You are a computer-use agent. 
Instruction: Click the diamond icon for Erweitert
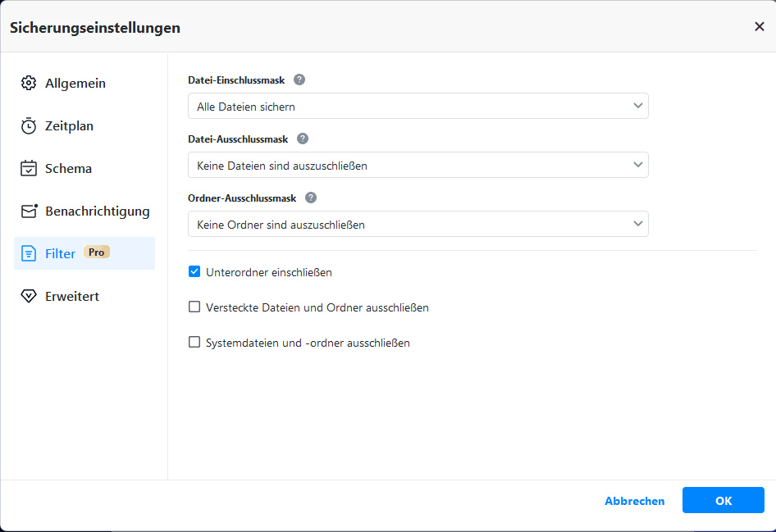pos(29,297)
